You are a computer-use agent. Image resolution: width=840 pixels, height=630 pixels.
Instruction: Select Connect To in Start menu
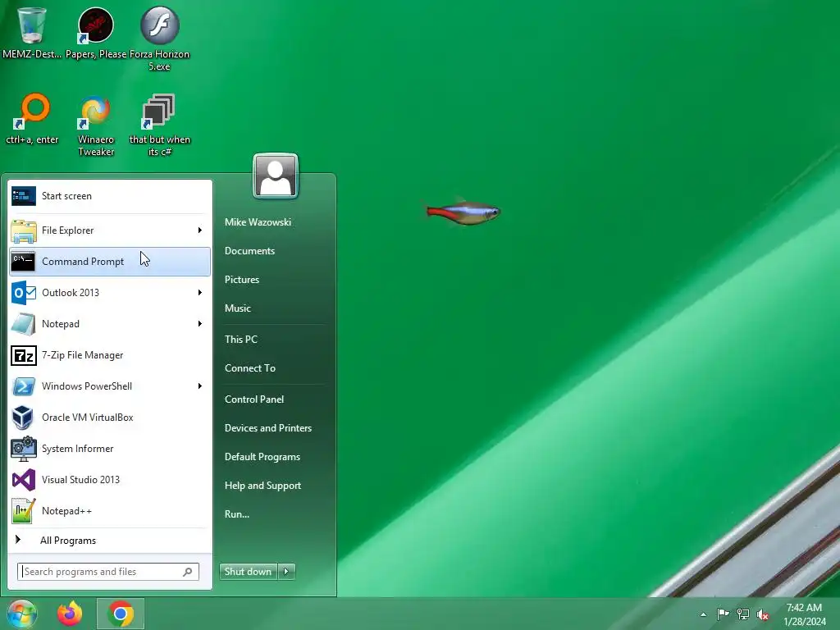[250, 368]
